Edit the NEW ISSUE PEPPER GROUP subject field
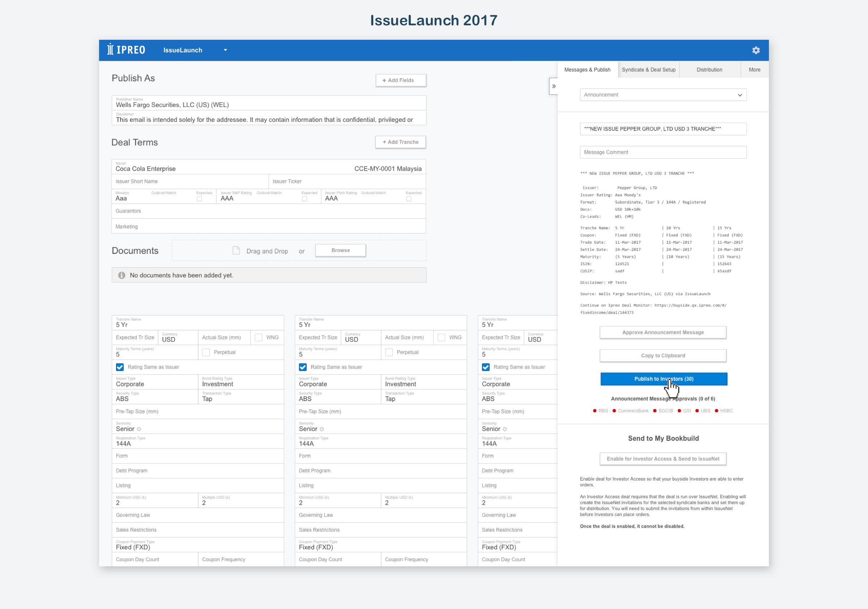The height and width of the screenshot is (609, 868). pos(663,129)
